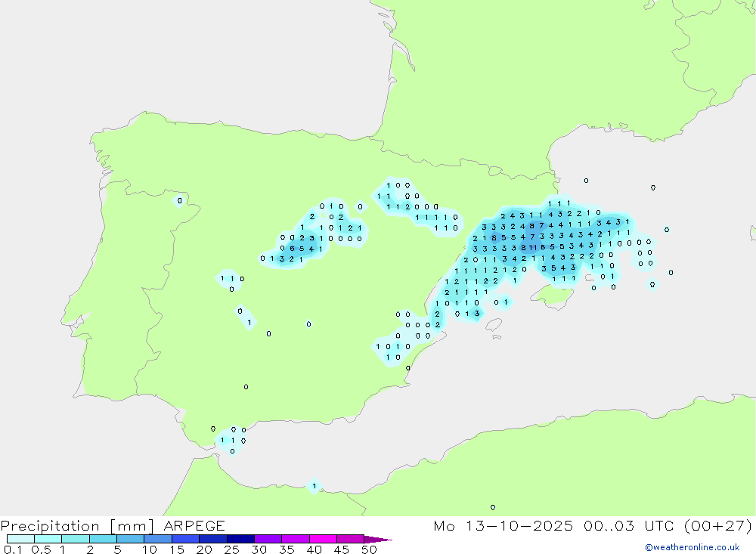Click the lone '1' value on Morocco's coast

(x=314, y=486)
